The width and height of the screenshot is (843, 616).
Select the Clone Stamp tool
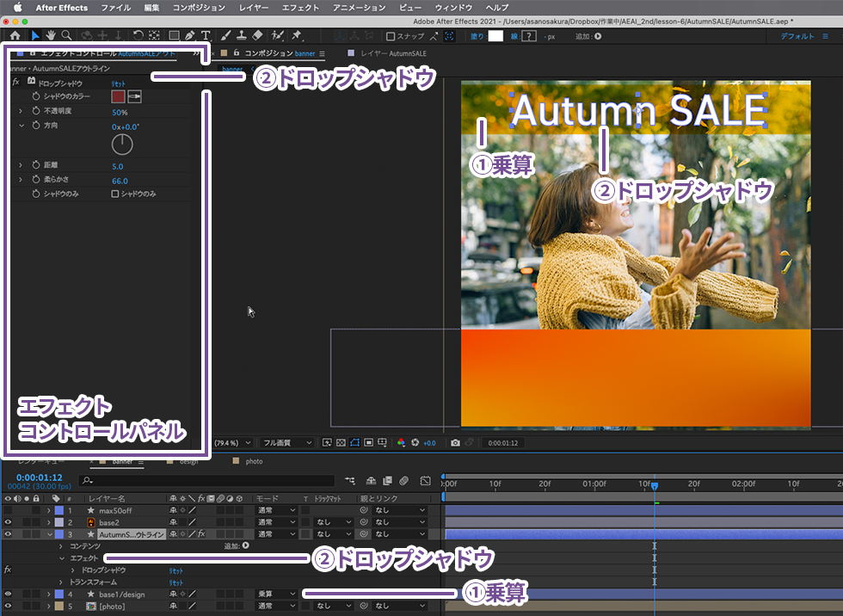pos(242,35)
